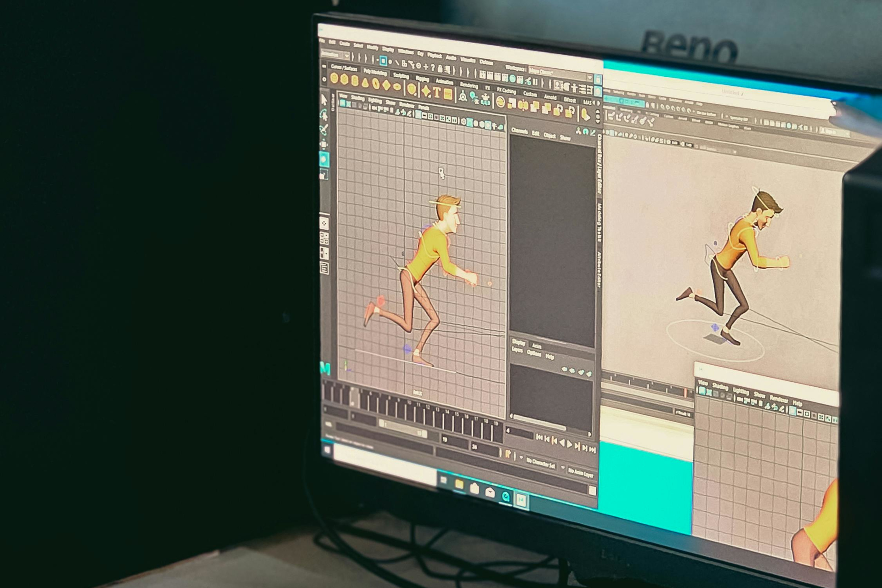
Task: Click the polygon cube shelf icon
Action: click(344, 80)
